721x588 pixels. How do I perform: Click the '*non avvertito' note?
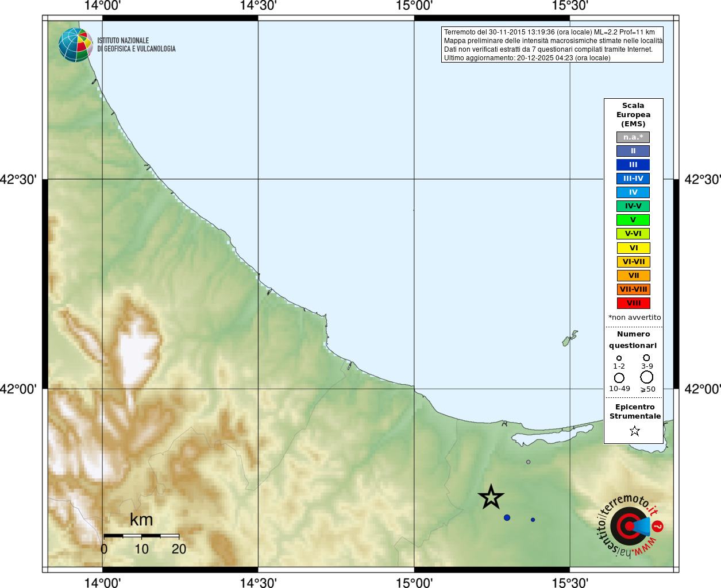(x=634, y=318)
